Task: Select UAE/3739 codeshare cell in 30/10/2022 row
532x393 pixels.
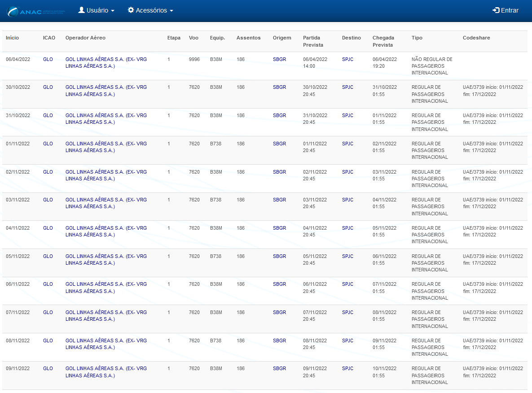Action: [493, 91]
